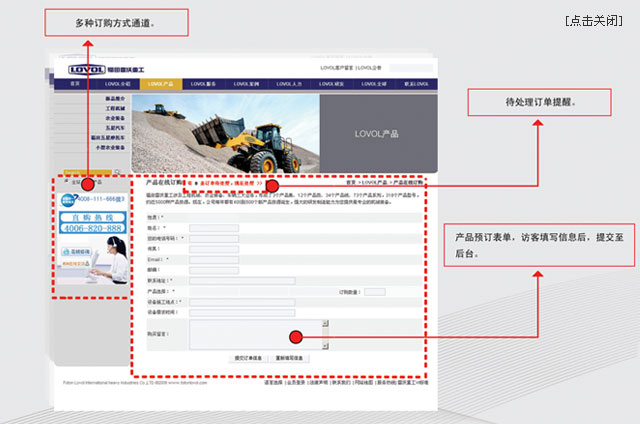Click the LOVOL客户留言 link in the header

pos(337,68)
